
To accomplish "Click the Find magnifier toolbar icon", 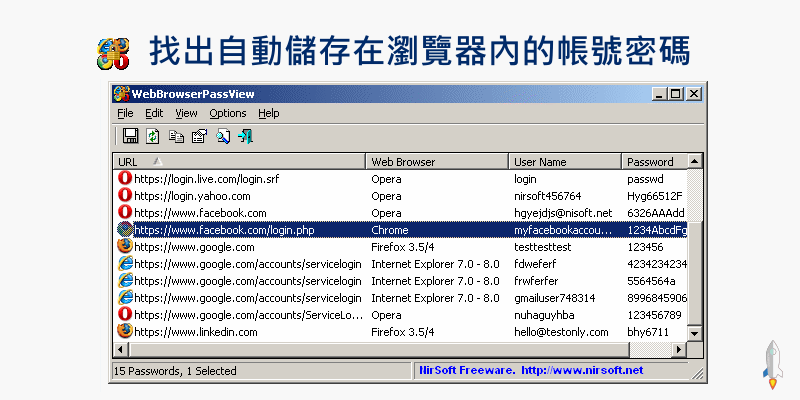I will click(x=223, y=136).
